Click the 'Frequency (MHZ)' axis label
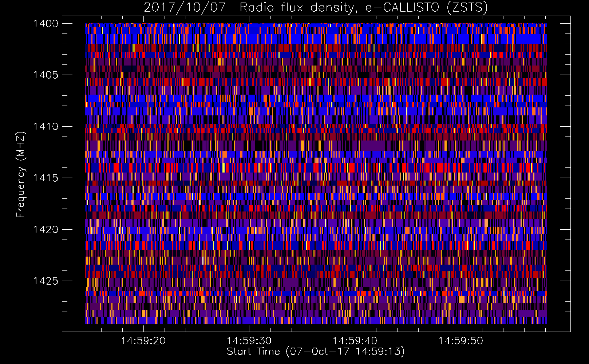Screen dimensions: 589x364 21,175
